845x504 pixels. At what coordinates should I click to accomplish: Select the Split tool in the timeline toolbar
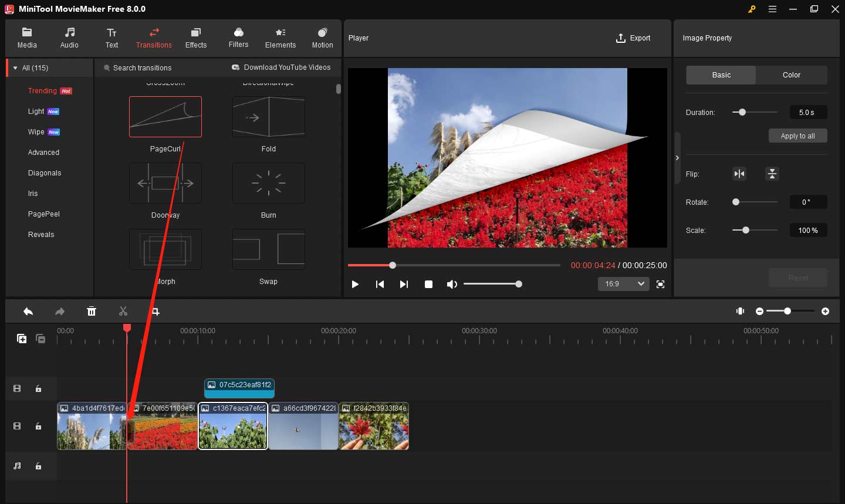(123, 311)
